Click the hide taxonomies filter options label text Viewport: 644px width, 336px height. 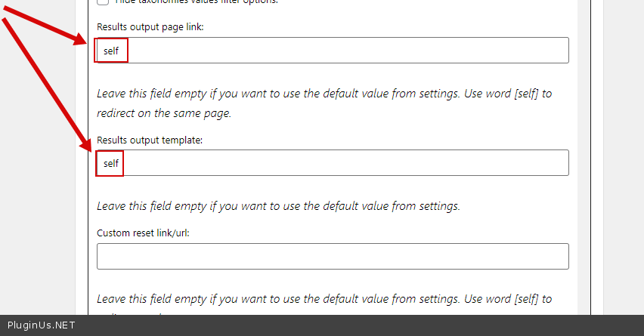pyautogui.click(x=195, y=2)
